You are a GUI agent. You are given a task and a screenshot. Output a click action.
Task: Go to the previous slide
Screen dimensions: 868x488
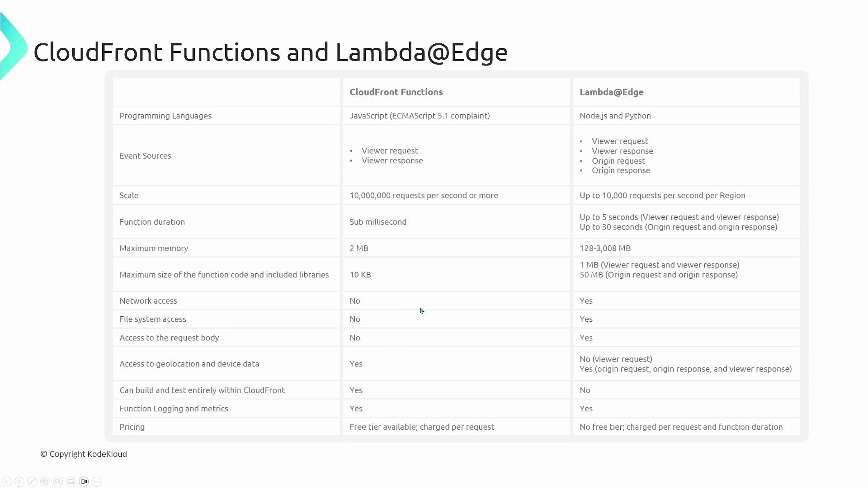6,482
